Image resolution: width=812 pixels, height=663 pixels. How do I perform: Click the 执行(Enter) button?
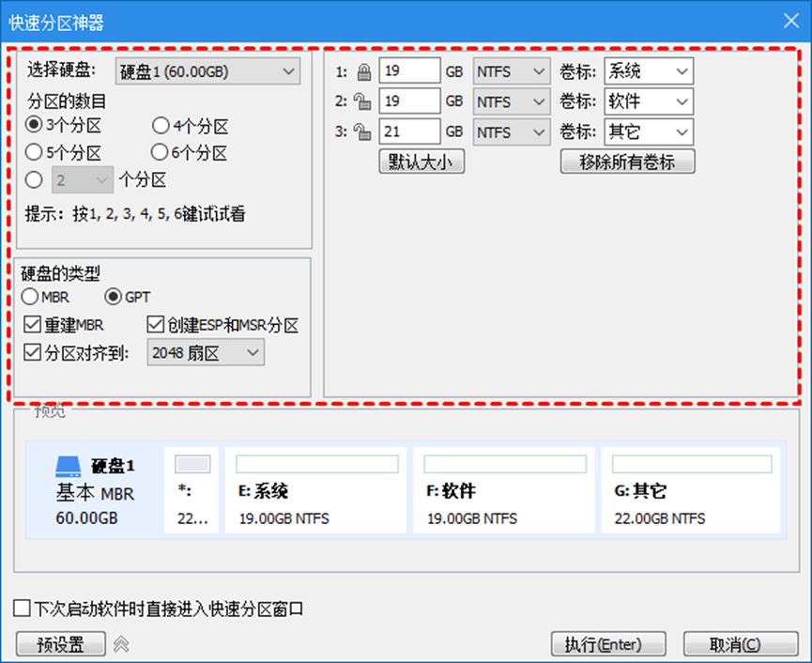608,644
